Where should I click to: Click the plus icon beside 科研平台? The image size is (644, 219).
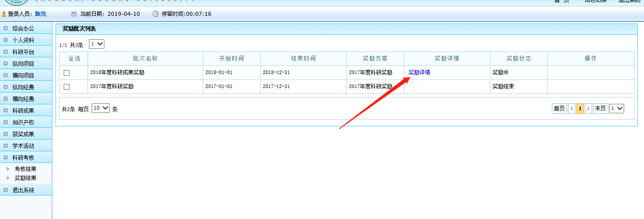click(6, 52)
